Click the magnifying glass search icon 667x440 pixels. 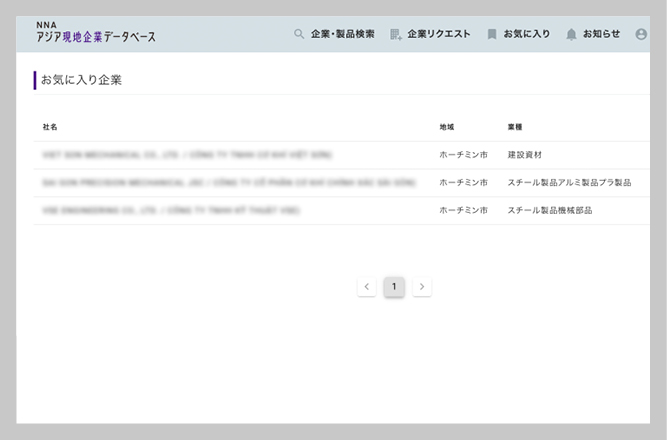coord(299,34)
